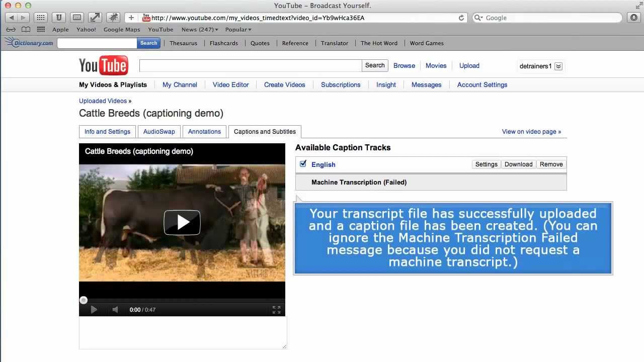The width and height of the screenshot is (644, 362).
Task: Open English track Settings
Action: (487, 164)
